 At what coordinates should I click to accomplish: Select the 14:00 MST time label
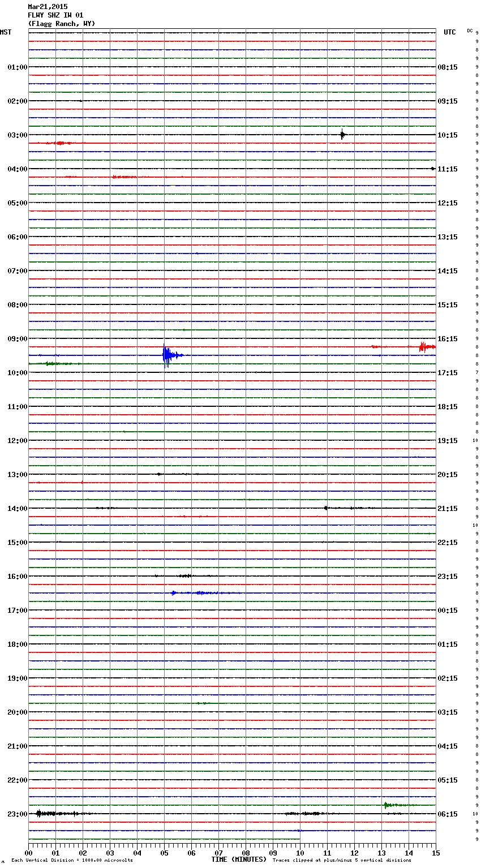point(18,509)
